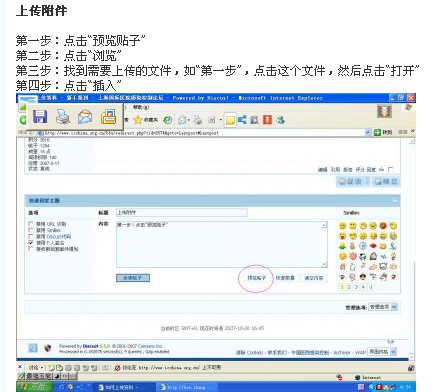Open the 界面风格 style dropdown in footer
439x392 pixels.
[x=382, y=352]
